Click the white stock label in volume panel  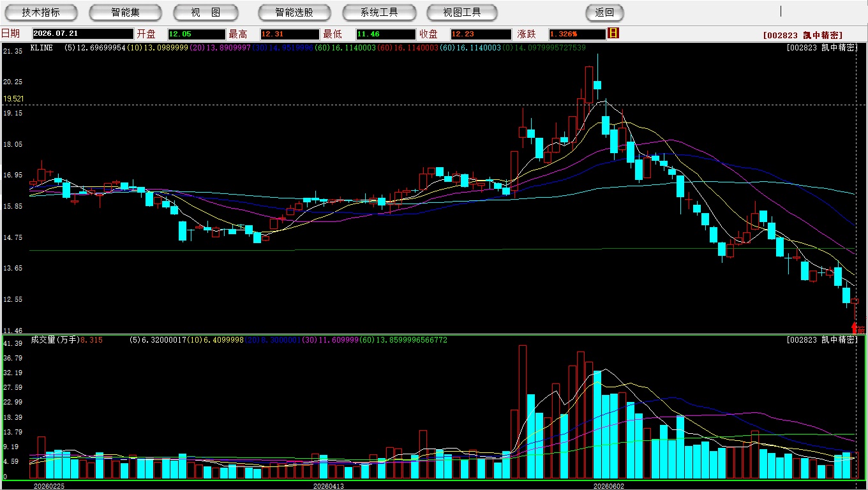pos(821,340)
